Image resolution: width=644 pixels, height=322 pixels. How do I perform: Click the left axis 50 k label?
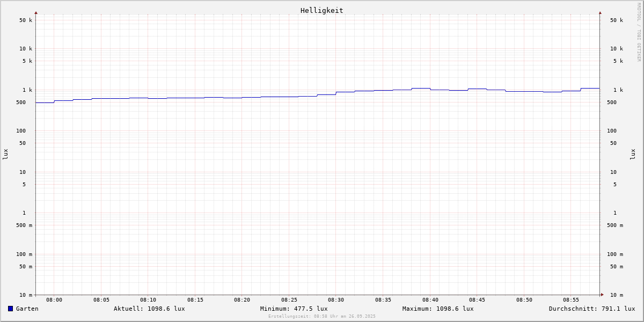tap(26, 20)
